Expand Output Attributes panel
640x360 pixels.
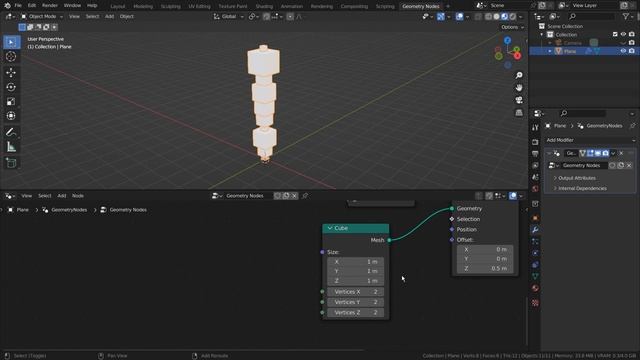[x=574, y=178]
